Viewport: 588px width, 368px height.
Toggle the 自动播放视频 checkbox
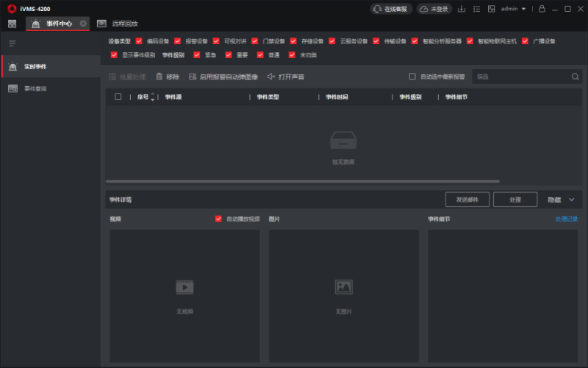click(218, 219)
